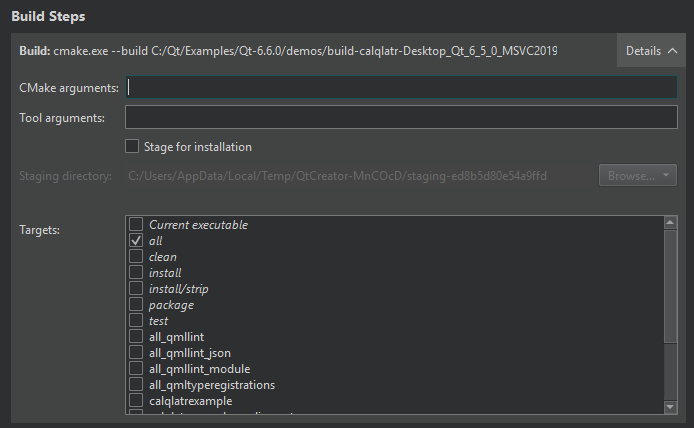
Task: Check the calqlatrexample target
Action: click(x=136, y=401)
